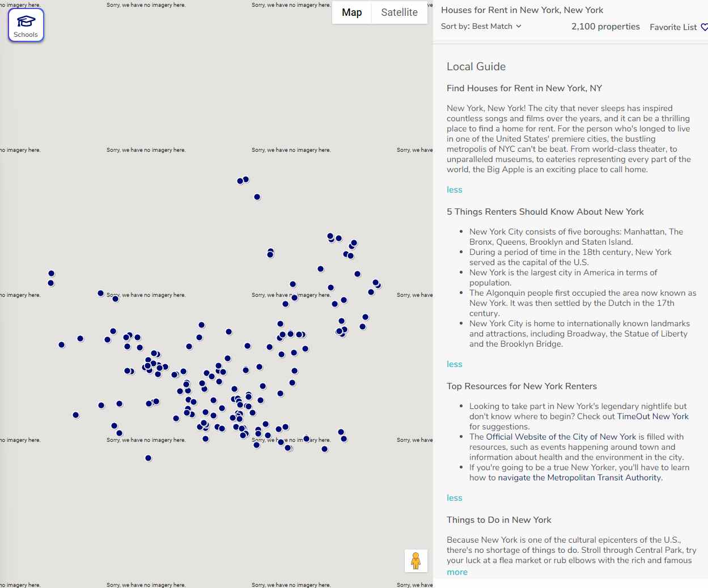Open the Favorite List

[x=673, y=27]
